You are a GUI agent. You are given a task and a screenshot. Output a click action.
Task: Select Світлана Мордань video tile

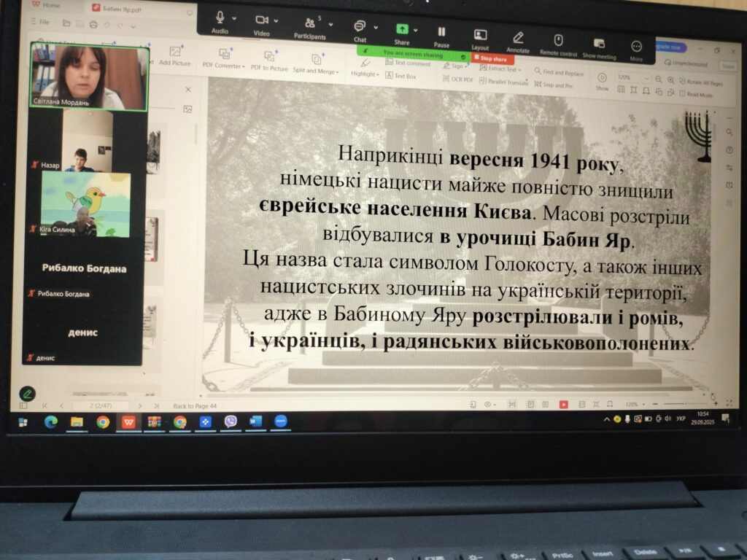(89, 77)
